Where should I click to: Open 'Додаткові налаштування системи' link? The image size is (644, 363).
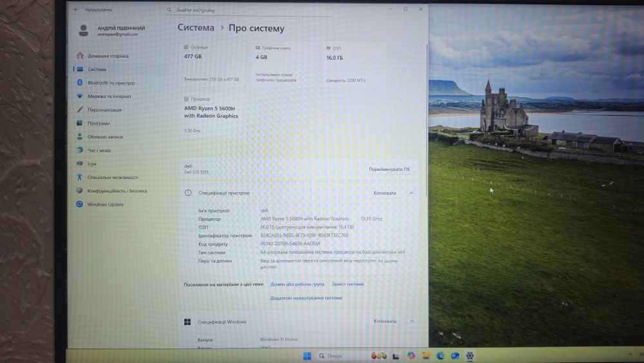306,298
